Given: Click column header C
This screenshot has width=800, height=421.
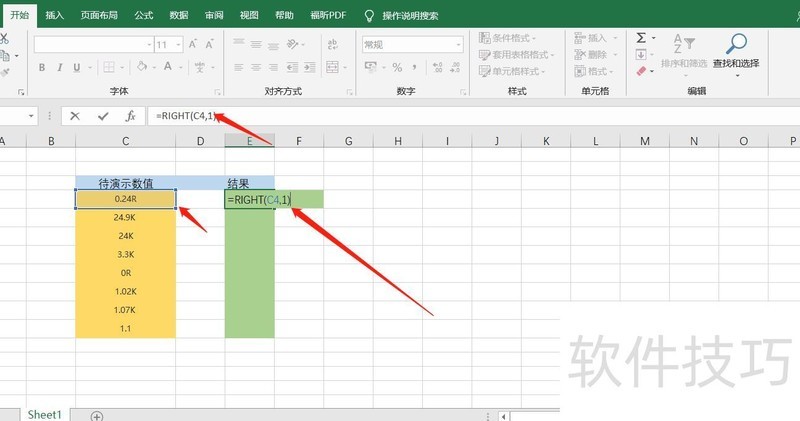Looking at the screenshot, I should pyautogui.click(x=126, y=141).
